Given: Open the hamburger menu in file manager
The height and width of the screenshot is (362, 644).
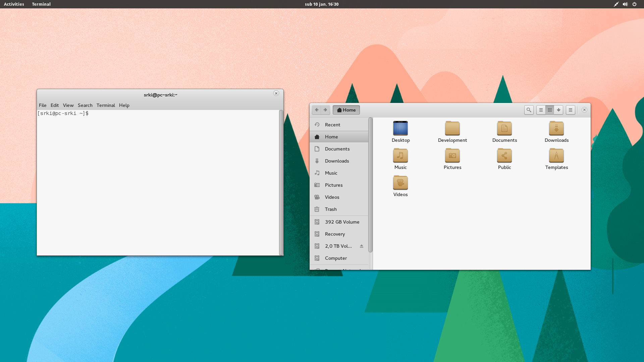Looking at the screenshot, I should [570, 110].
